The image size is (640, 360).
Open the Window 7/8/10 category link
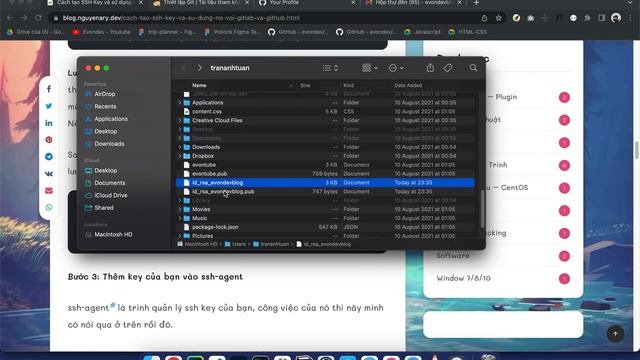pyautogui.click(x=463, y=278)
